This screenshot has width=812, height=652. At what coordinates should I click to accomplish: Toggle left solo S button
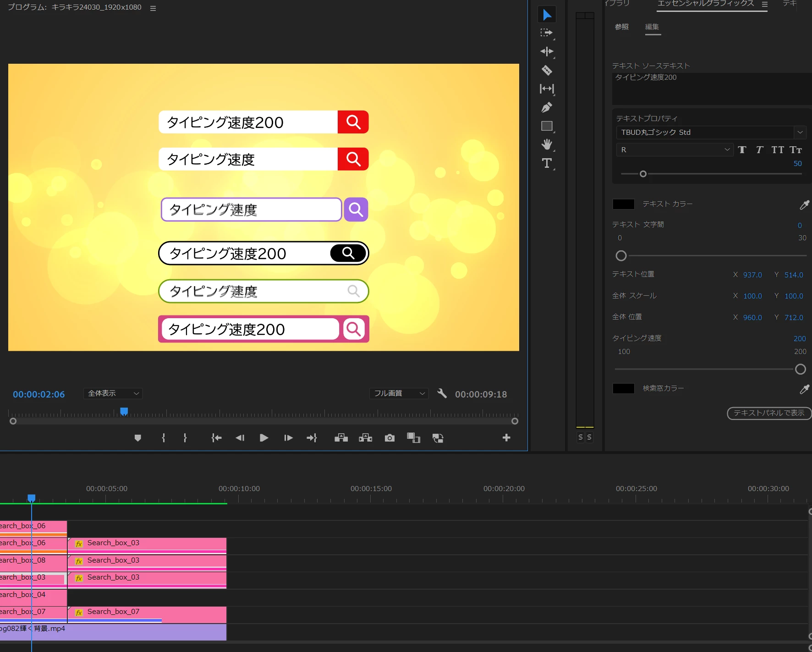click(581, 437)
